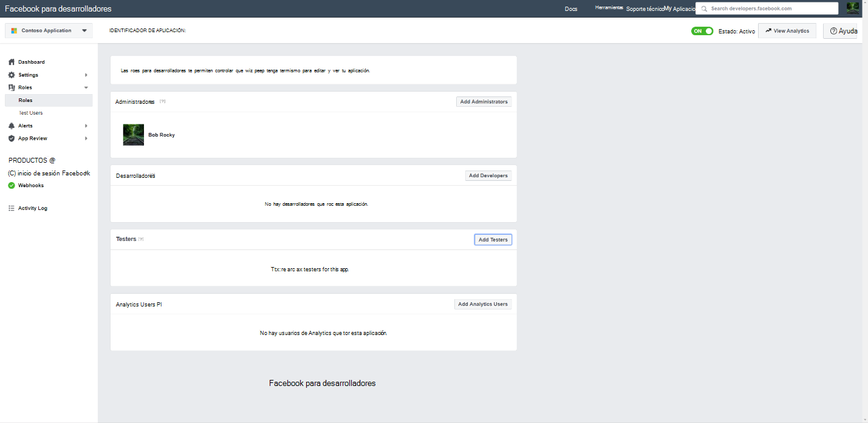The width and height of the screenshot is (868, 423).
Task: Click the Estado: Activo status text
Action: (737, 31)
